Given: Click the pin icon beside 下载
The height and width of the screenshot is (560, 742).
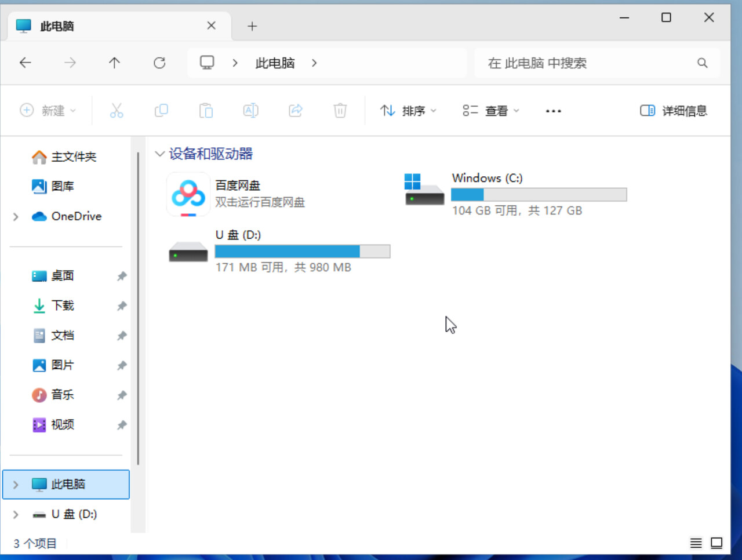Looking at the screenshot, I should pos(122,306).
